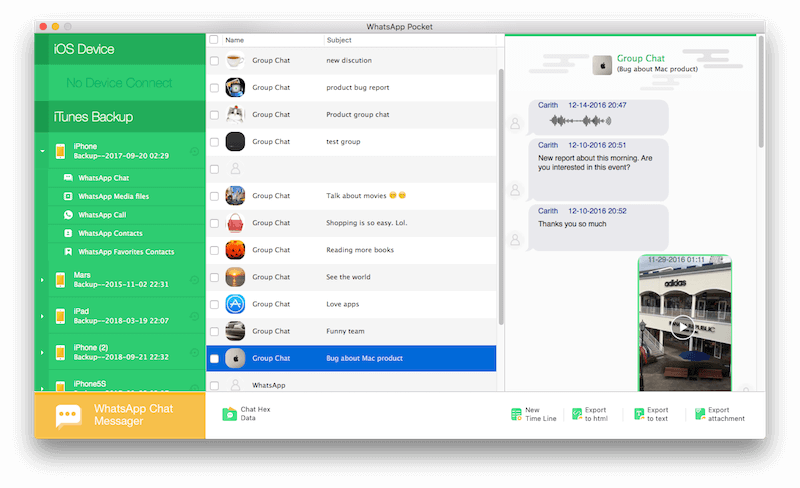Click the sunset avatar for See the world
Screen dimensions: 800x488
(235, 277)
